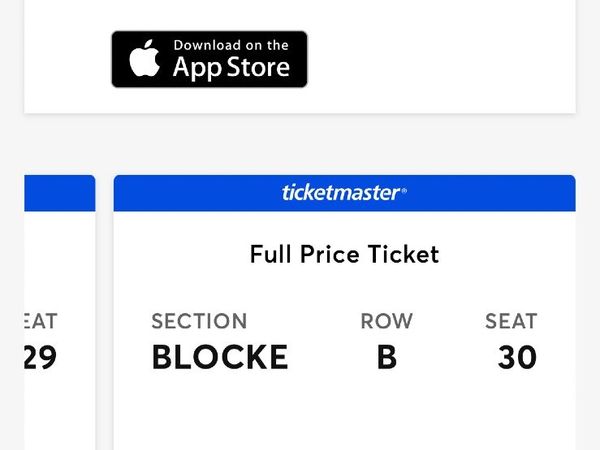Click the Apple logo in the badge
The width and height of the screenshot is (600, 450).
pyautogui.click(x=144, y=59)
